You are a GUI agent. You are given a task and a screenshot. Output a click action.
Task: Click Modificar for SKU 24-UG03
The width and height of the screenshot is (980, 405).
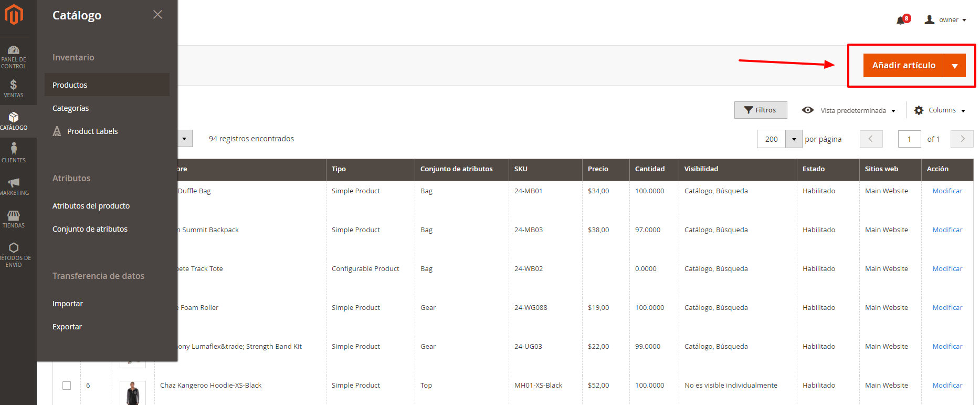point(947,346)
